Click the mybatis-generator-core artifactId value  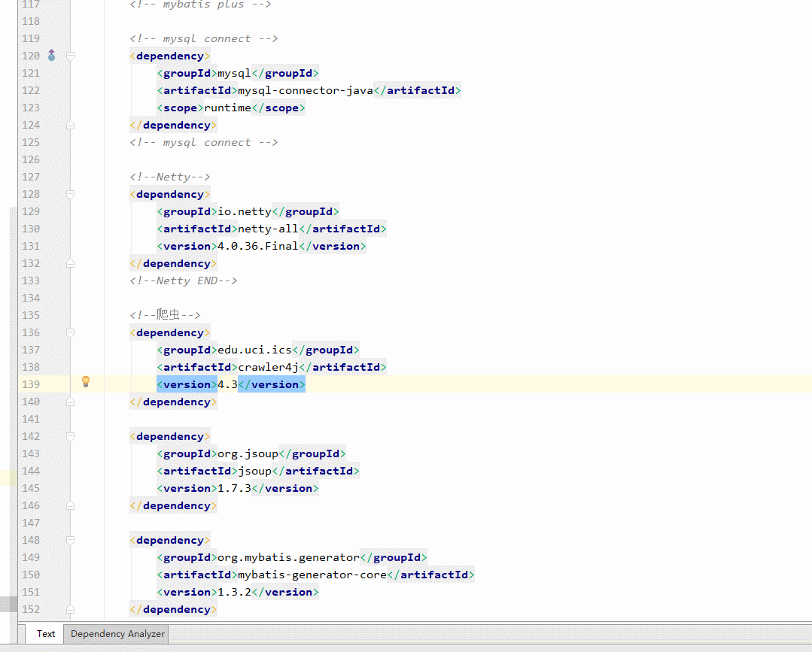coord(312,575)
